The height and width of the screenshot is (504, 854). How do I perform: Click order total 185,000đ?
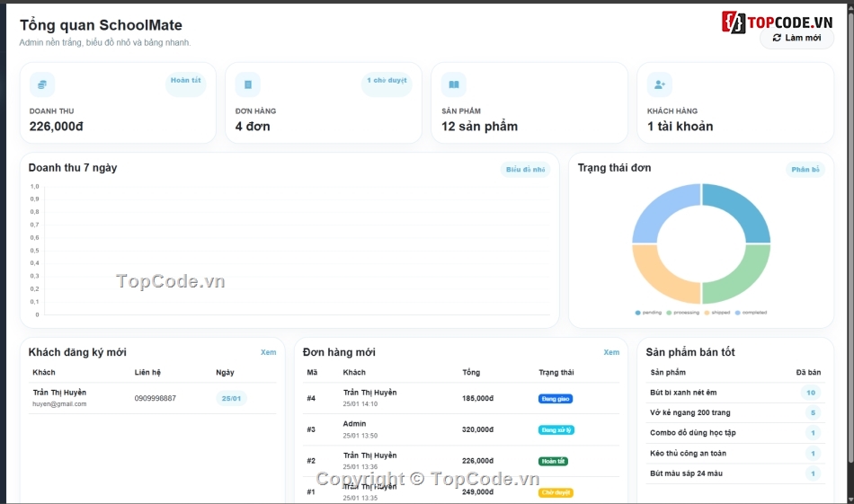477,398
